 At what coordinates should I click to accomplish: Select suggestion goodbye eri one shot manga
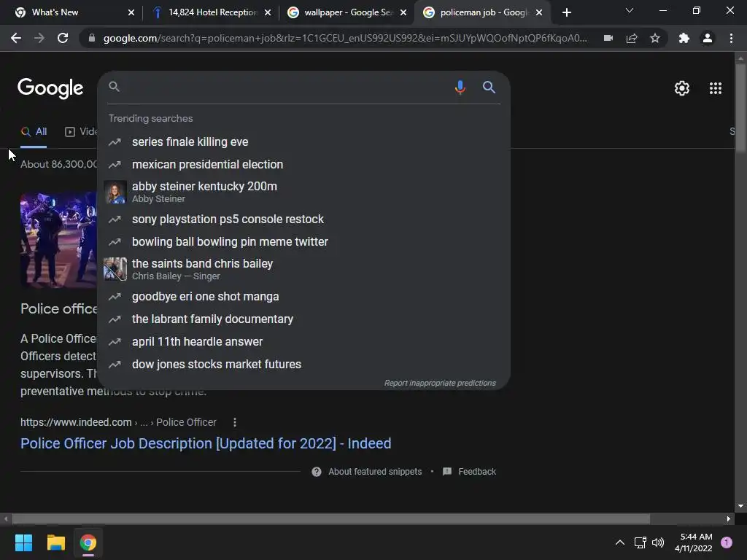pyautogui.click(x=303, y=296)
